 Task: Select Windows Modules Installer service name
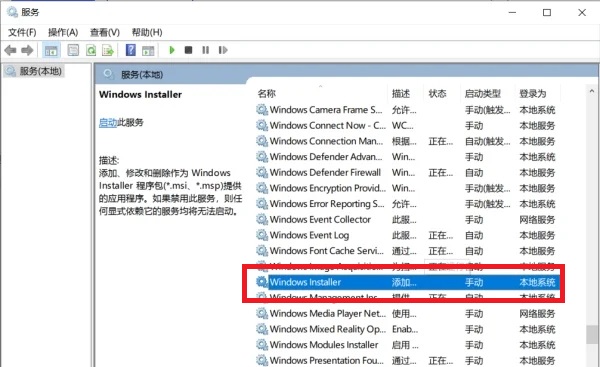coord(324,345)
